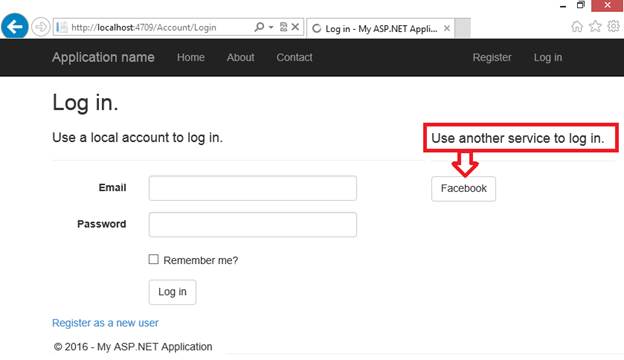Click 'Use a local account to log in.'

coord(137,138)
